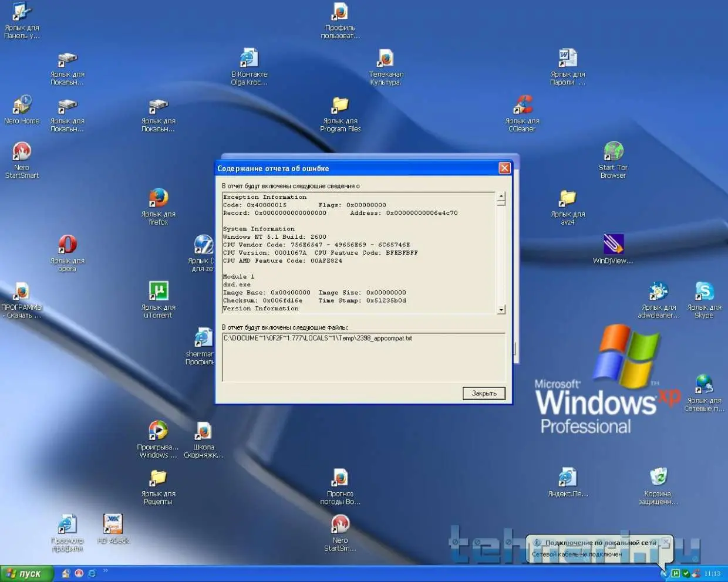Click the 'Подключение по локальной сети' balloon text
The image size is (728, 582).
pos(600,543)
